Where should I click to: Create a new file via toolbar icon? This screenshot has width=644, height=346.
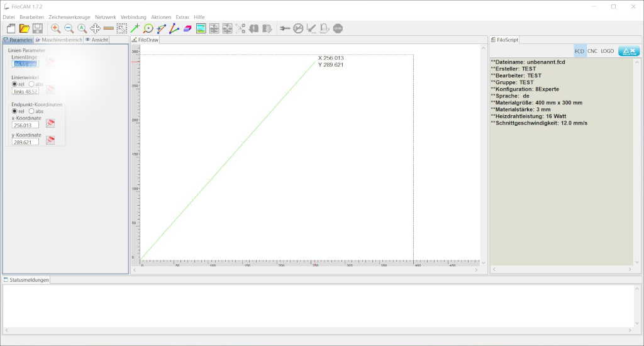[x=11, y=28]
